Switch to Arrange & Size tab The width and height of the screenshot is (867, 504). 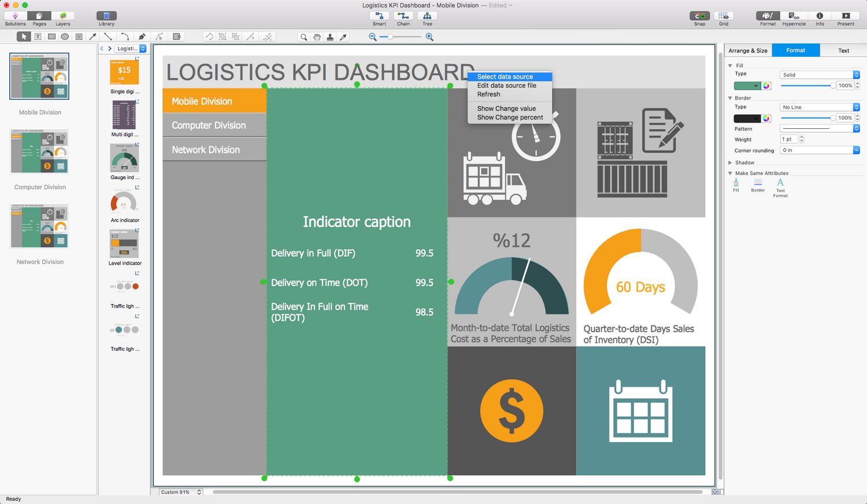[x=748, y=50]
